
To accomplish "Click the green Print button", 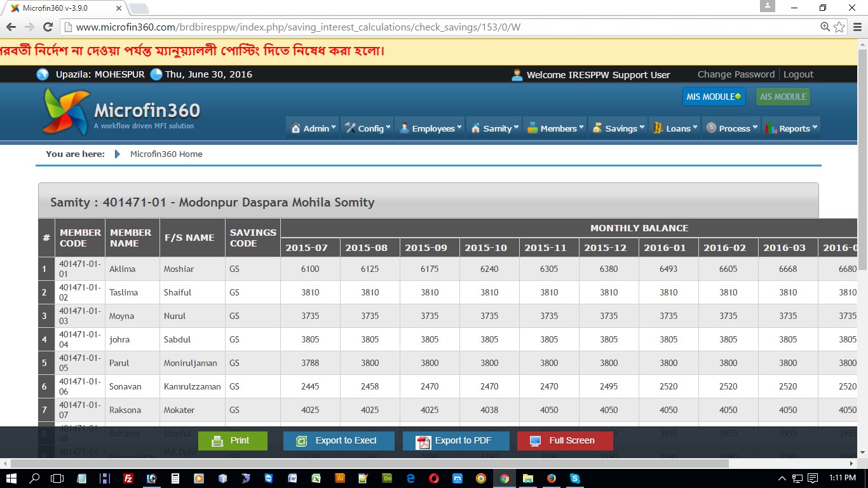I will click(233, 441).
